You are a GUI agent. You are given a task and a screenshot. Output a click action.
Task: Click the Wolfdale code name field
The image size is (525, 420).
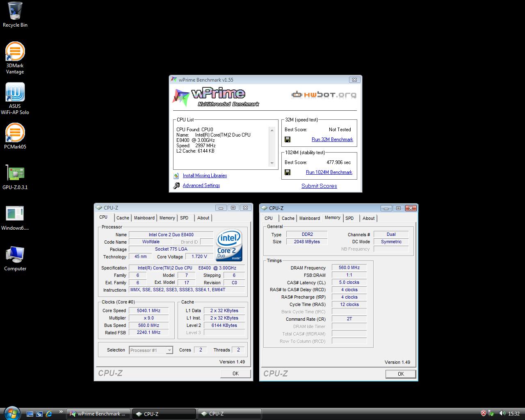pyautogui.click(x=151, y=242)
